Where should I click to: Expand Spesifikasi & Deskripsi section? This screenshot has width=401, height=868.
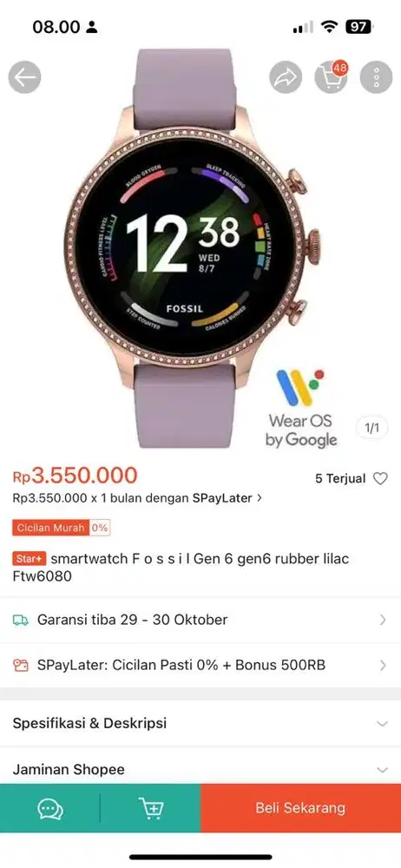200,723
